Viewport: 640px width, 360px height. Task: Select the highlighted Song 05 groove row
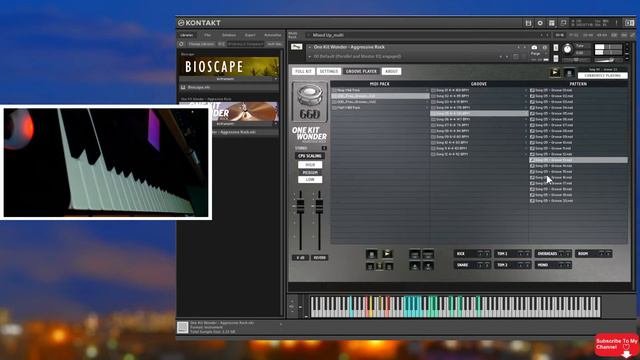479,113
